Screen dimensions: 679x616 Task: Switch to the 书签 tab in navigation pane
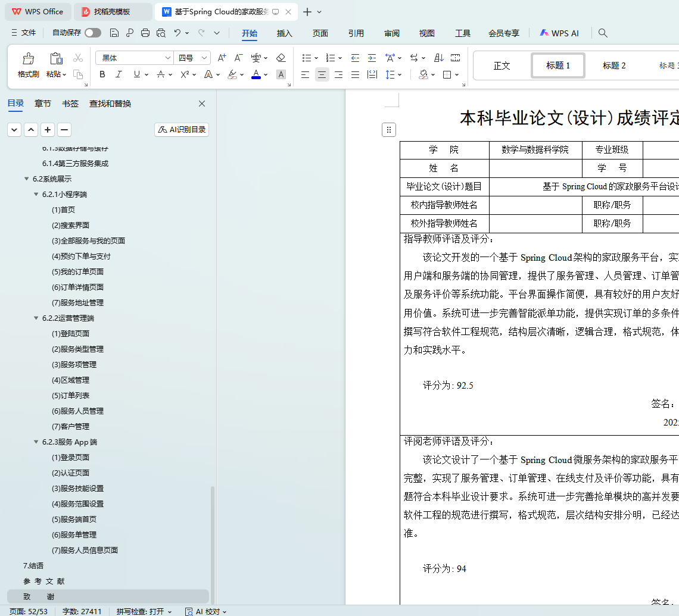(x=70, y=104)
